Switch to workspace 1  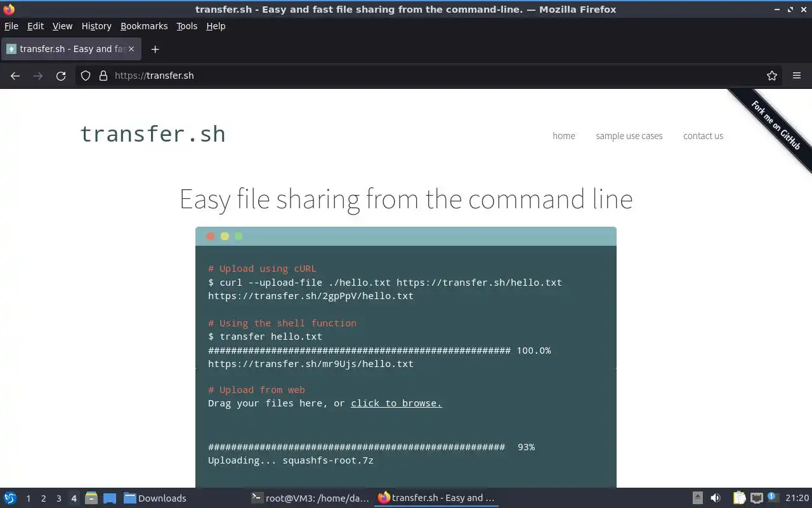coord(28,498)
